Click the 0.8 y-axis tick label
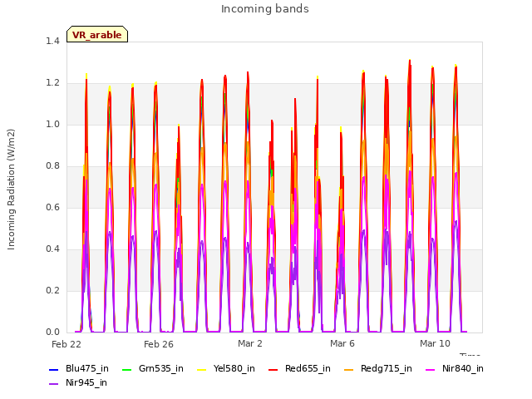532x399 pixels. [x=52, y=165]
